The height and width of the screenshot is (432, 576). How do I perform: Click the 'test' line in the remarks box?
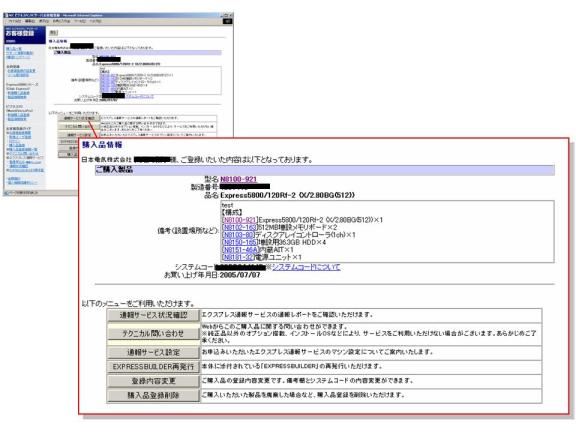pyautogui.click(x=227, y=205)
